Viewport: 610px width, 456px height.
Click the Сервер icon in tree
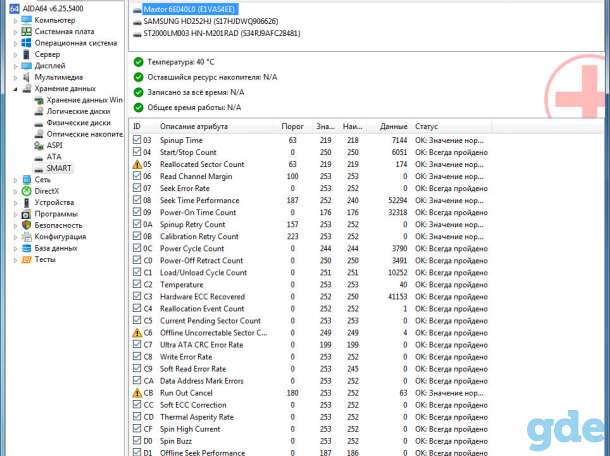tap(26, 54)
